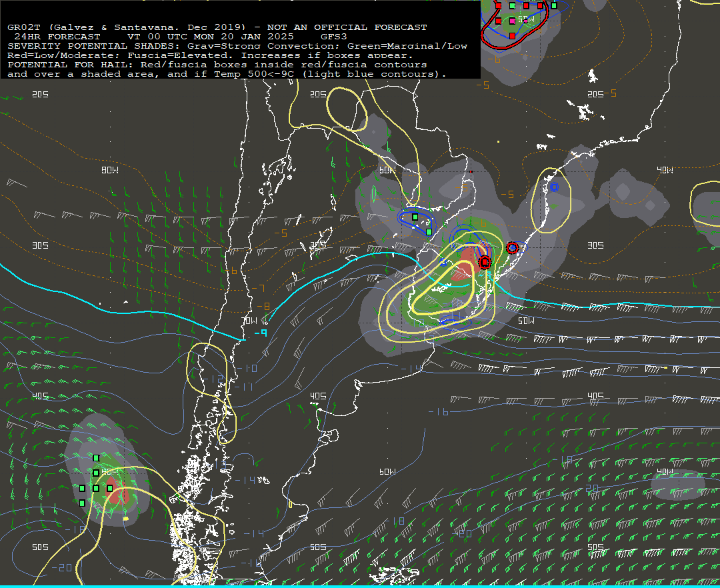Click the "-12" contour label inside the yellow outline

tap(214, 379)
